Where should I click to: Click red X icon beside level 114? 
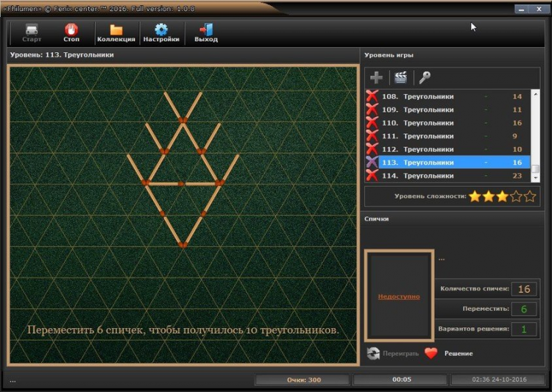tap(372, 175)
